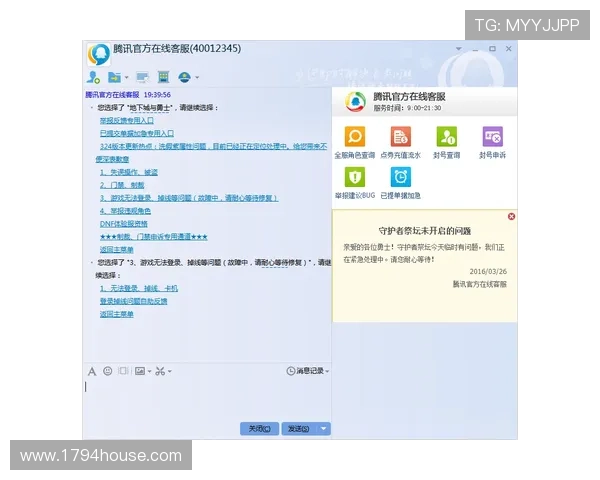
Task: Click the 服务时间 9:00-21:30 text
Action: click(x=407, y=108)
